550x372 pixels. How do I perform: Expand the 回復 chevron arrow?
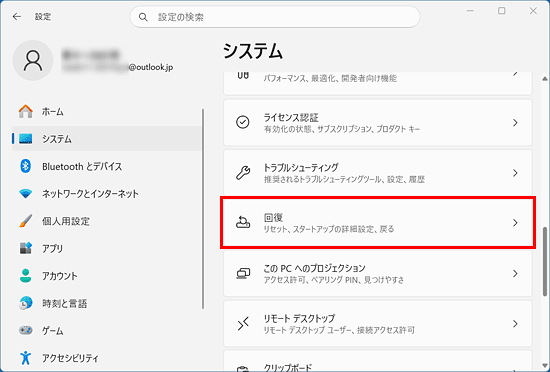pyautogui.click(x=515, y=223)
